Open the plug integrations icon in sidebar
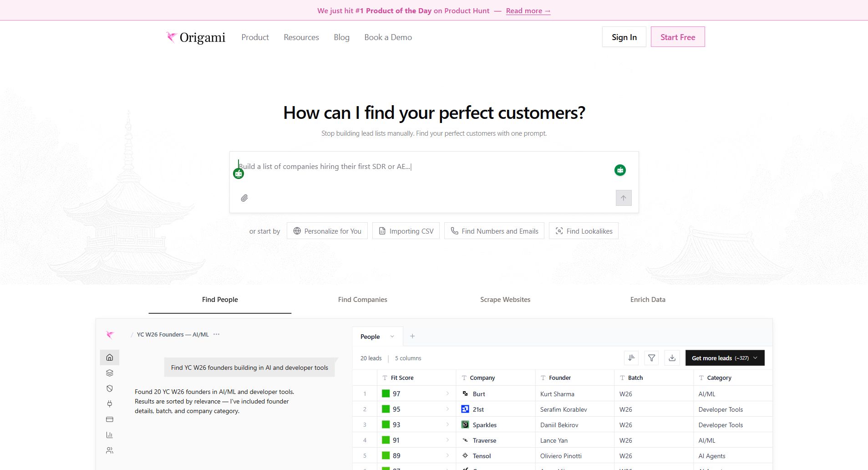Screen dimensions: 868x470 point(110,404)
